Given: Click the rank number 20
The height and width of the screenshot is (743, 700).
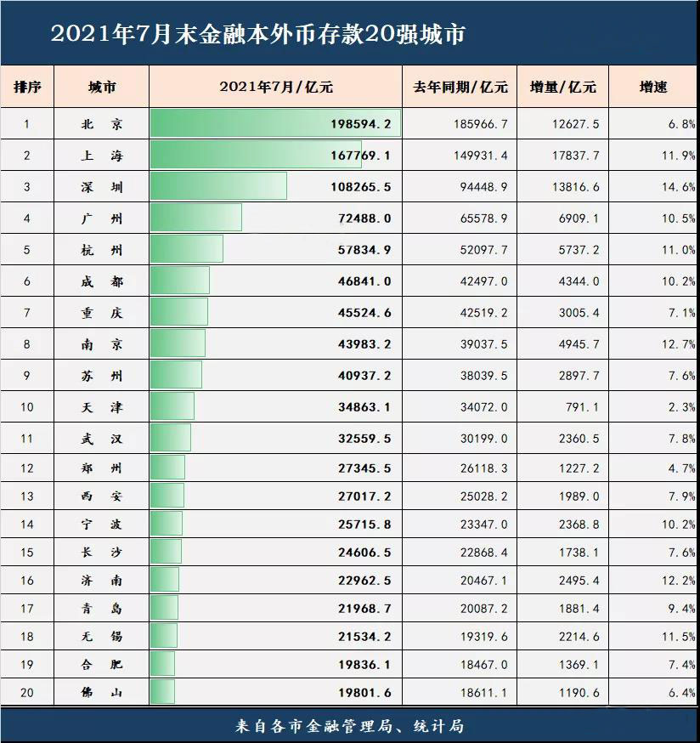Looking at the screenshot, I should pyautogui.click(x=27, y=692).
